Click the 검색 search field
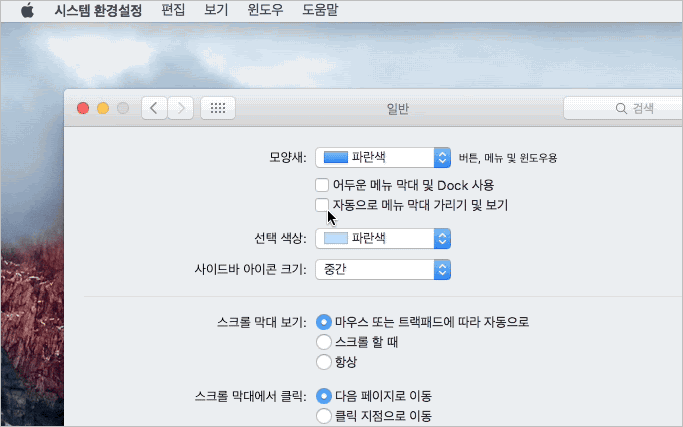683x427 pixels. 623,108
